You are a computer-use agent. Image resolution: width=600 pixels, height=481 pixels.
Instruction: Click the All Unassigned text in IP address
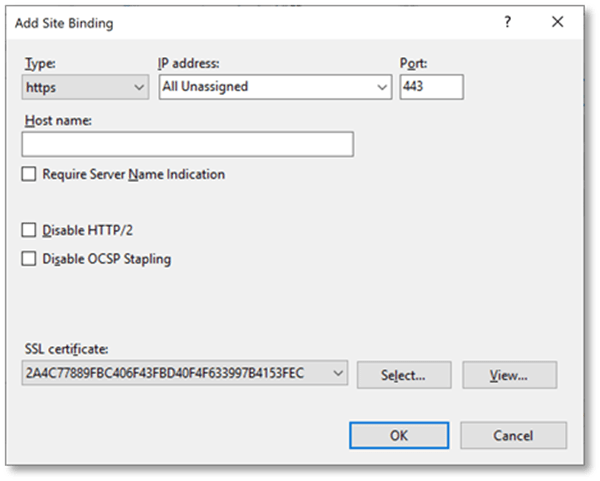pyautogui.click(x=206, y=87)
